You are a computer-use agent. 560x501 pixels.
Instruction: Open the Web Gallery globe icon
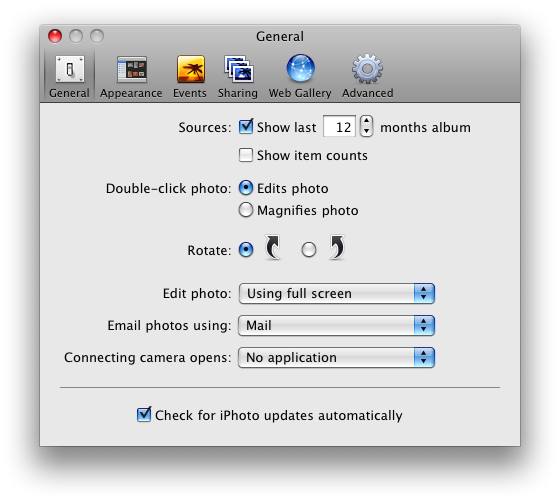pyautogui.click(x=300, y=68)
